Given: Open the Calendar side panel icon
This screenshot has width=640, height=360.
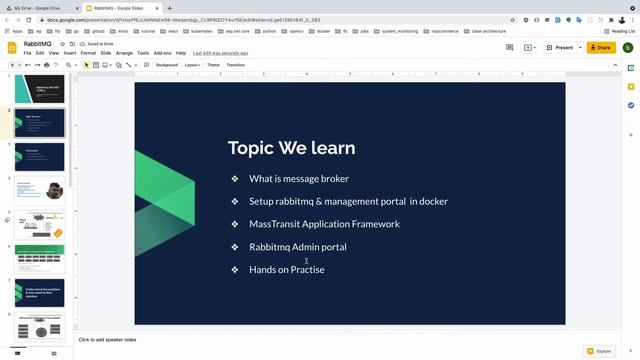Looking at the screenshot, I should tap(631, 68).
